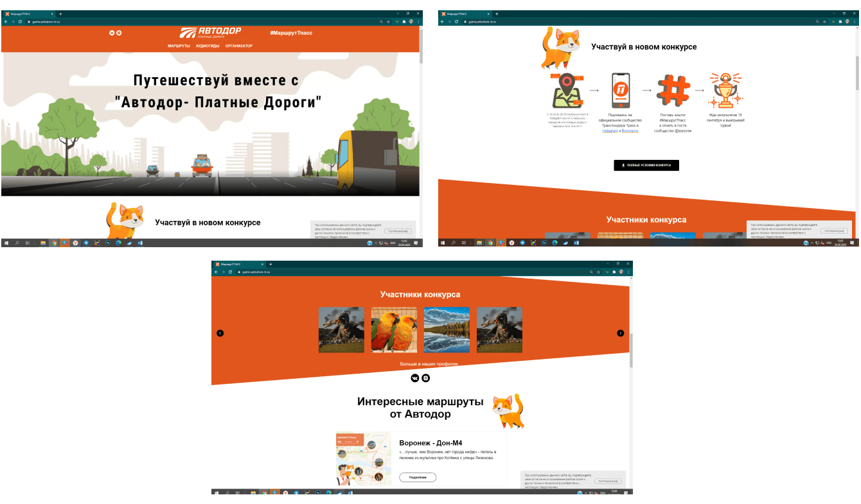
Task: Open the Chrome three-dot menu in the top-left window
Action: pos(419,21)
